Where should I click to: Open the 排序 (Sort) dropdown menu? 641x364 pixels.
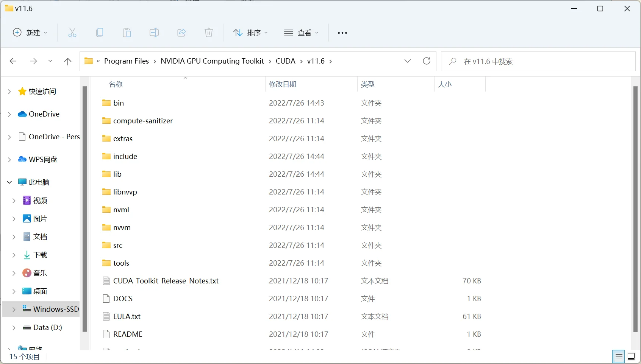pos(251,33)
